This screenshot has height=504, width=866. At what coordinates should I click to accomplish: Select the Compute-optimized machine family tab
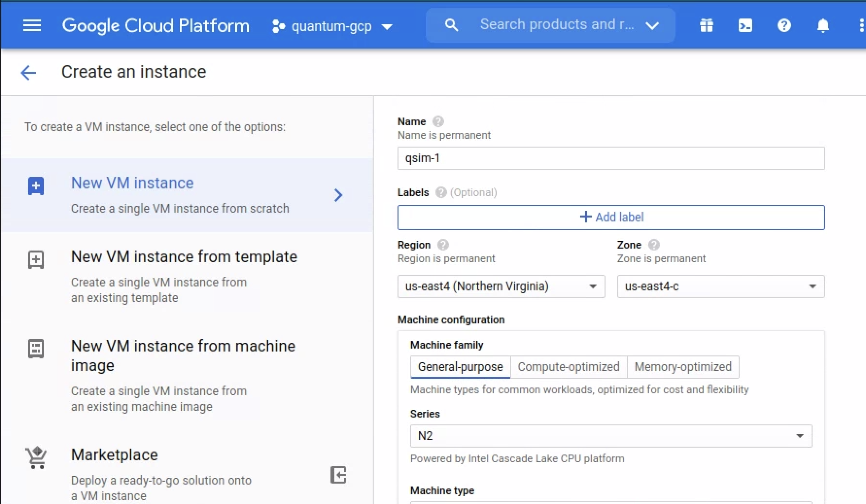568,367
